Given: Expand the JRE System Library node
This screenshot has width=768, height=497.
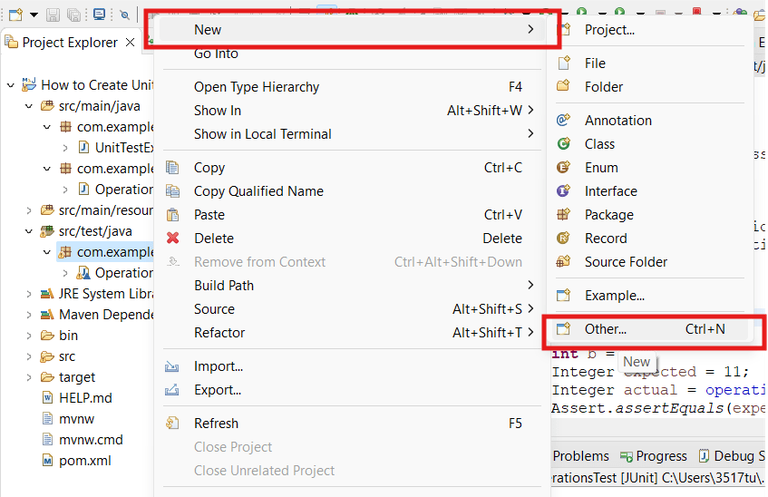Looking at the screenshot, I should point(28,294).
